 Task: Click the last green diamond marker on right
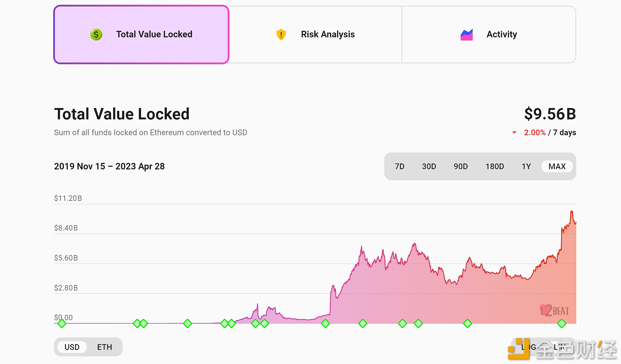(x=562, y=323)
